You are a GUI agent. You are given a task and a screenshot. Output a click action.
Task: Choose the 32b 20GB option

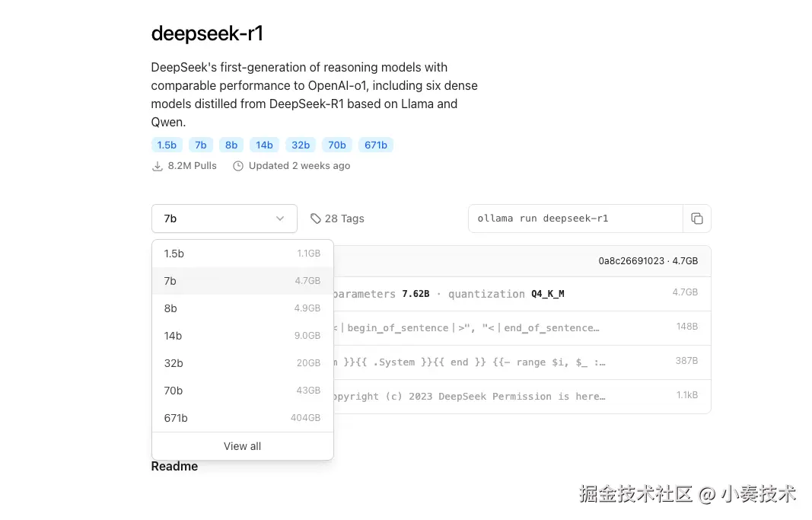242,363
